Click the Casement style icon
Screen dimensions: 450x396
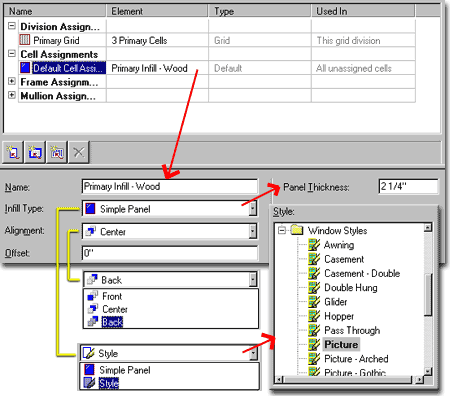(314, 259)
